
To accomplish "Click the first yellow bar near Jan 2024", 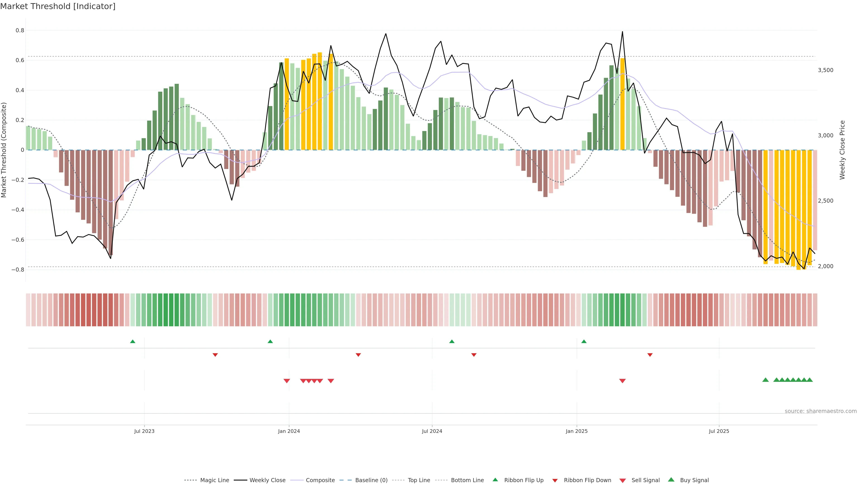I will 287,104.
